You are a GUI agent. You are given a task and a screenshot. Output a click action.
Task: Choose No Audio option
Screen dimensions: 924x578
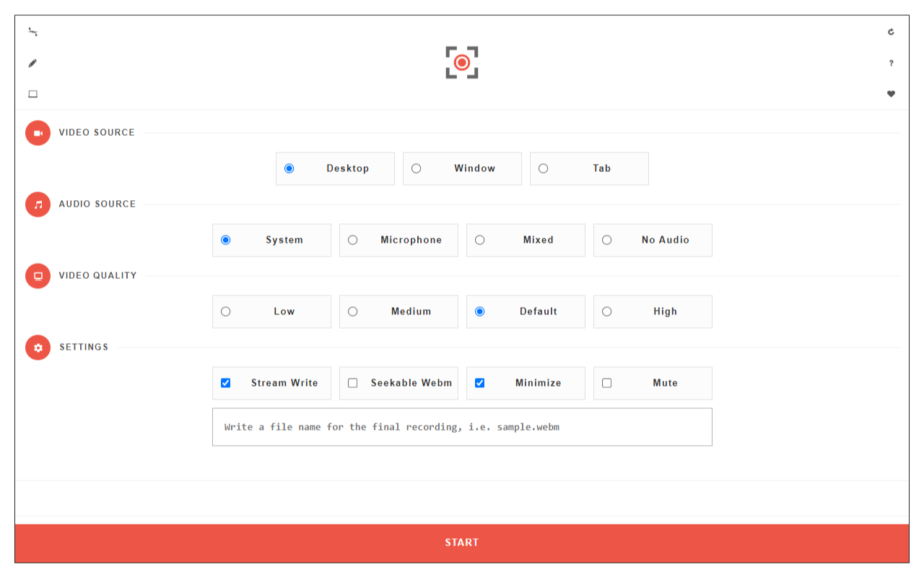(653, 240)
